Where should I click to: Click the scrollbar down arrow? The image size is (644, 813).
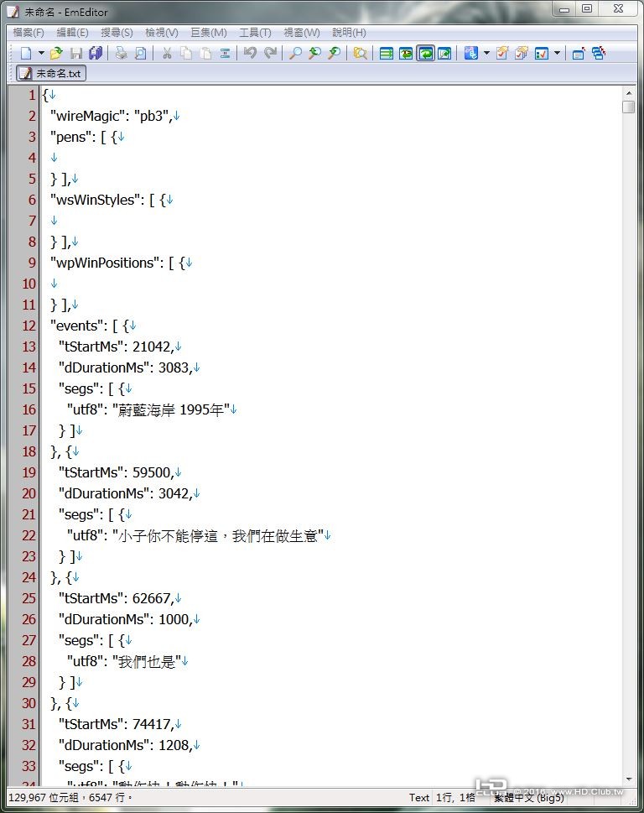point(628,779)
